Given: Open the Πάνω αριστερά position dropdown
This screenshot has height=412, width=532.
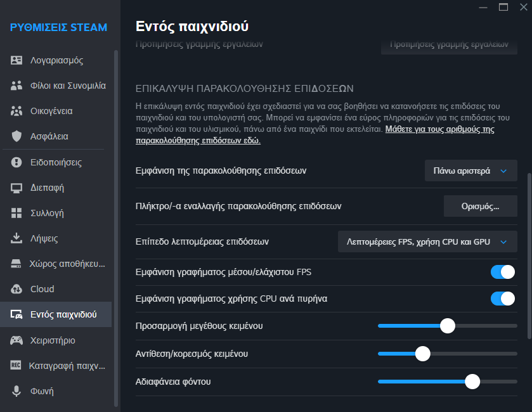Looking at the screenshot, I should [x=470, y=171].
